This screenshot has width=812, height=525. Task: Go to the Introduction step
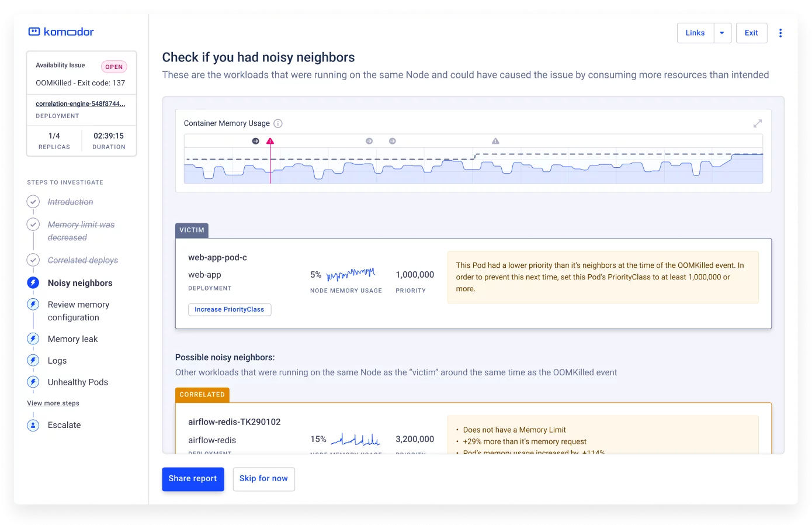[70, 202]
